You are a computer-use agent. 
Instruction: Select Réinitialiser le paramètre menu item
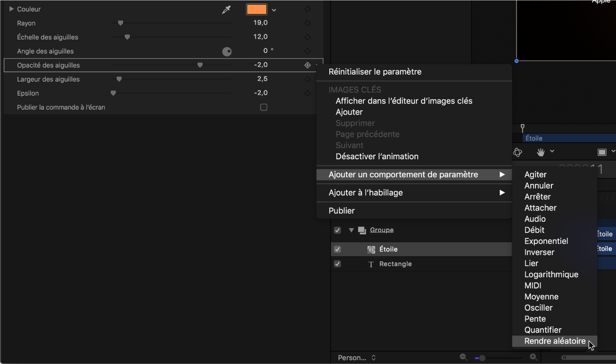(x=375, y=72)
